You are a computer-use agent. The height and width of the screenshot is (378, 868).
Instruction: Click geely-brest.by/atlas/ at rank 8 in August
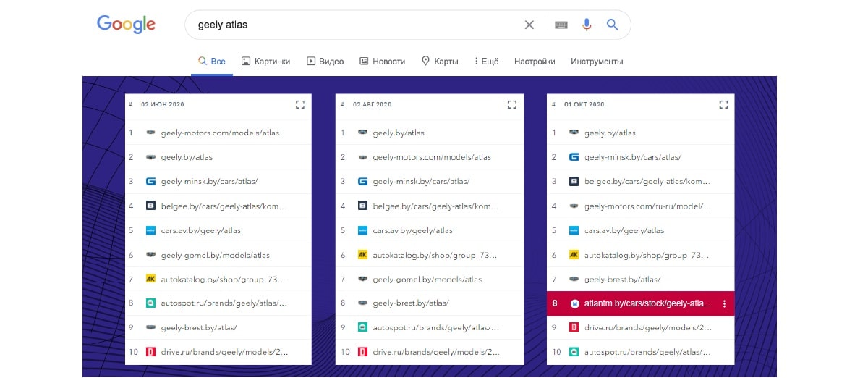[411, 303]
